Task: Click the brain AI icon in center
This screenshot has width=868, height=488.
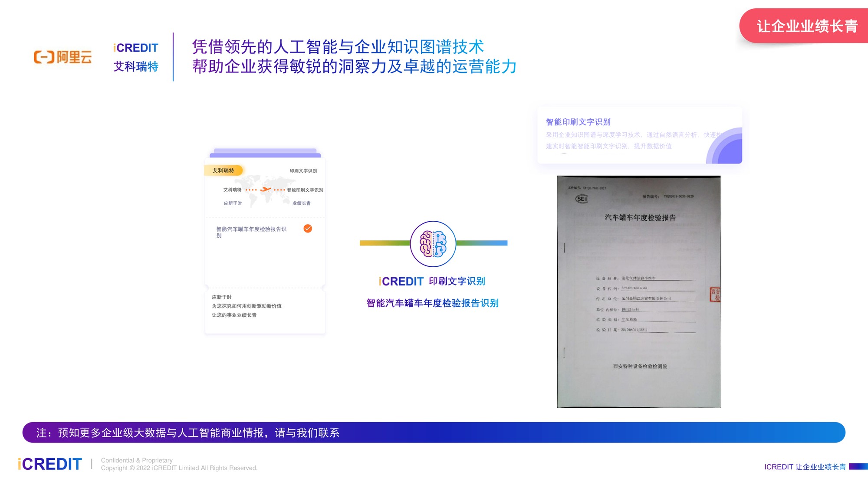Action: click(x=433, y=244)
